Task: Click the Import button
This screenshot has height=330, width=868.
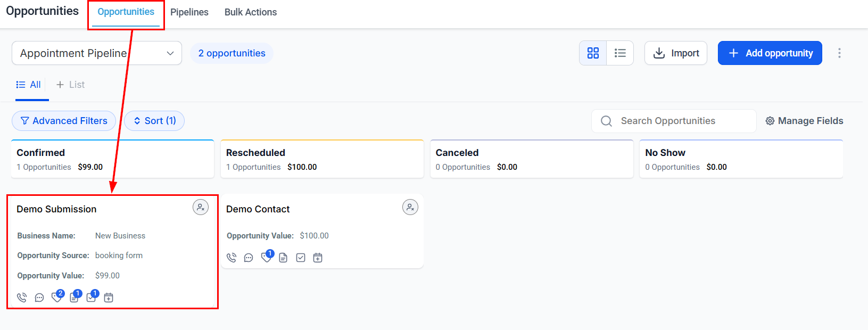Action: [676, 53]
